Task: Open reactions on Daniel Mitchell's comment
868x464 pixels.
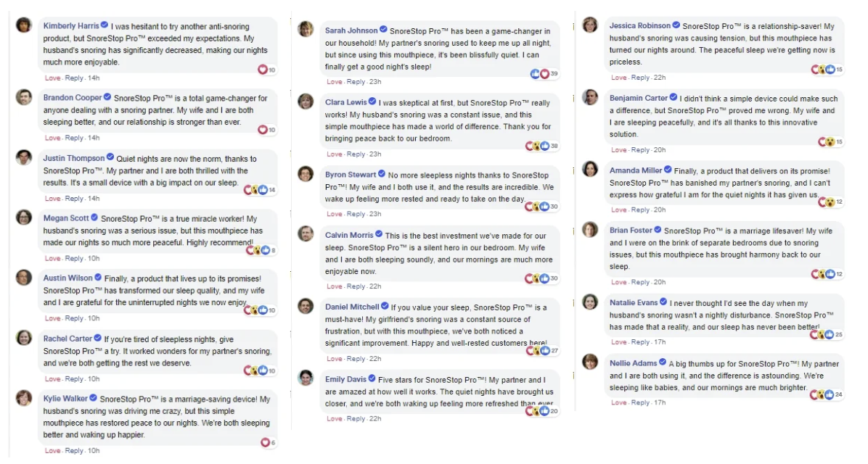Action: pos(538,351)
